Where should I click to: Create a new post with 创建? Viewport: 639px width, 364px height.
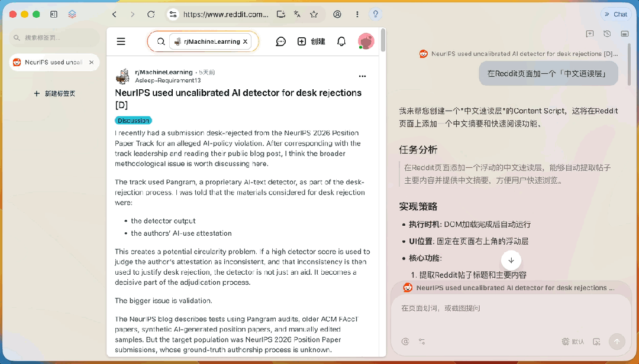click(x=311, y=41)
